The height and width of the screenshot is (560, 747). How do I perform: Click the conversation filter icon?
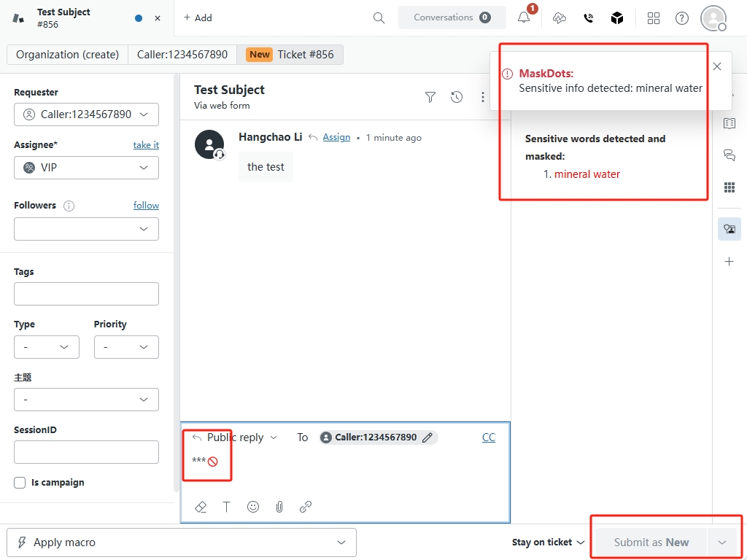tap(430, 97)
